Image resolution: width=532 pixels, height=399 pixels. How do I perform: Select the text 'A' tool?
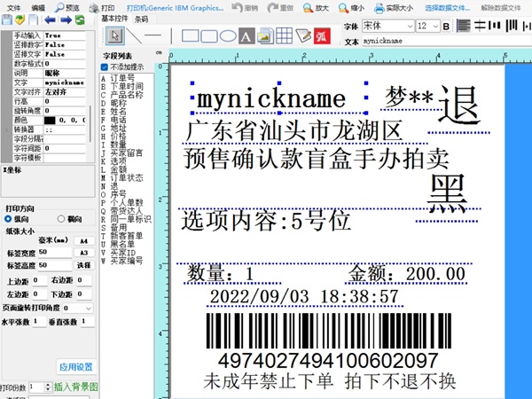(246, 36)
